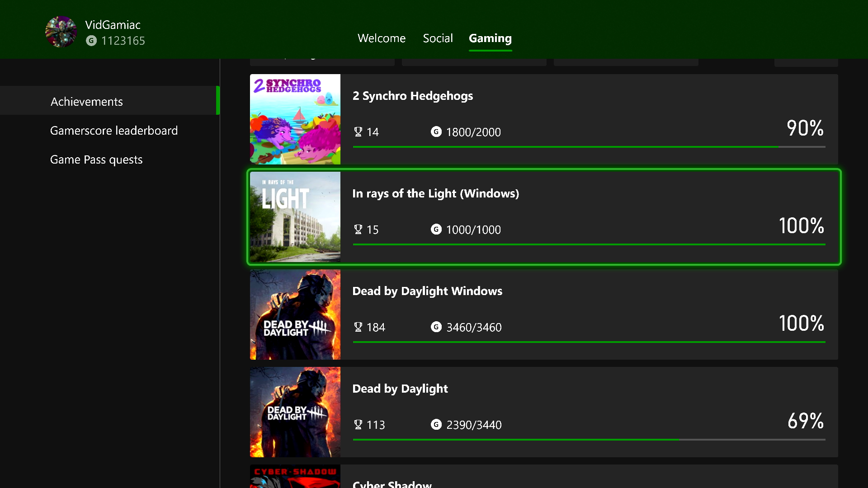Click the Dead by Daylight Windows cover art

coord(295,314)
